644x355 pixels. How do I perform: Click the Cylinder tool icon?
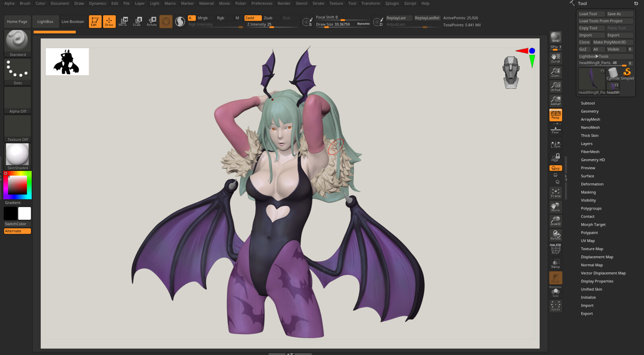pos(613,73)
